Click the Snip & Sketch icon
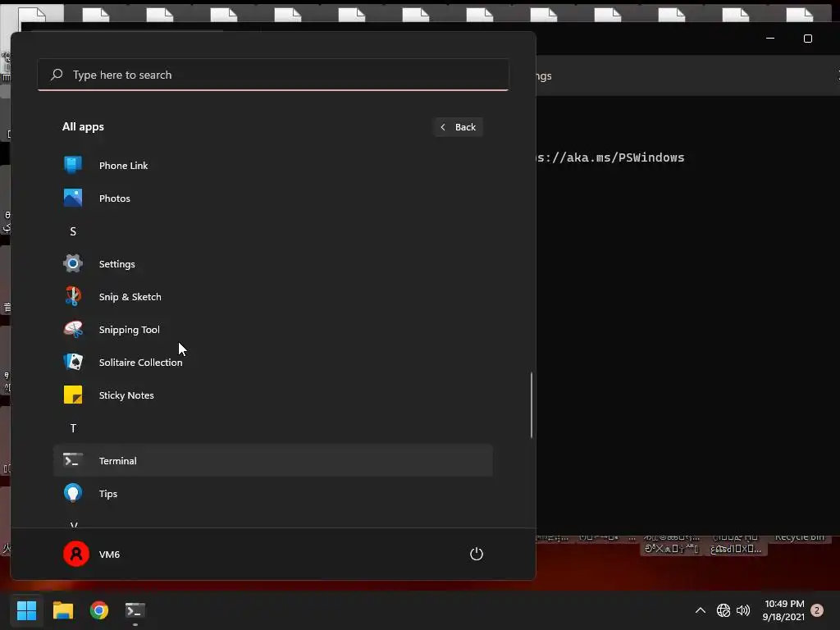The image size is (840, 630). pyautogui.click(x=73, y=296)
